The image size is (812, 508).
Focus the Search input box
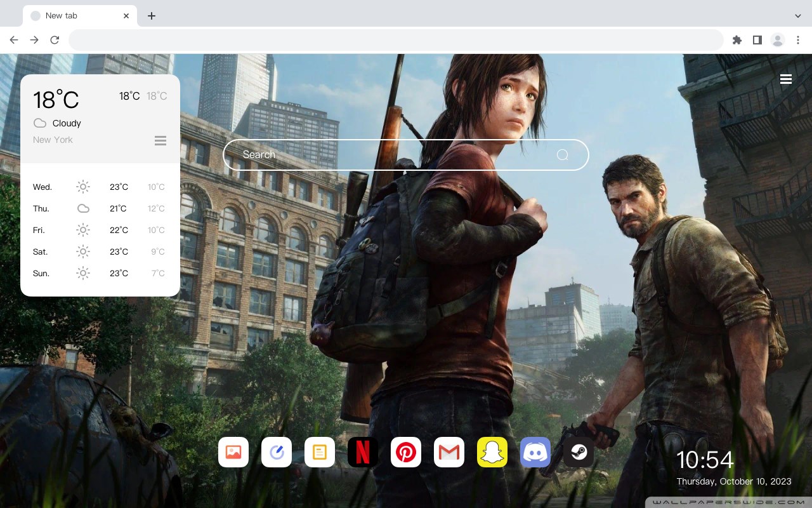point(406,155)
